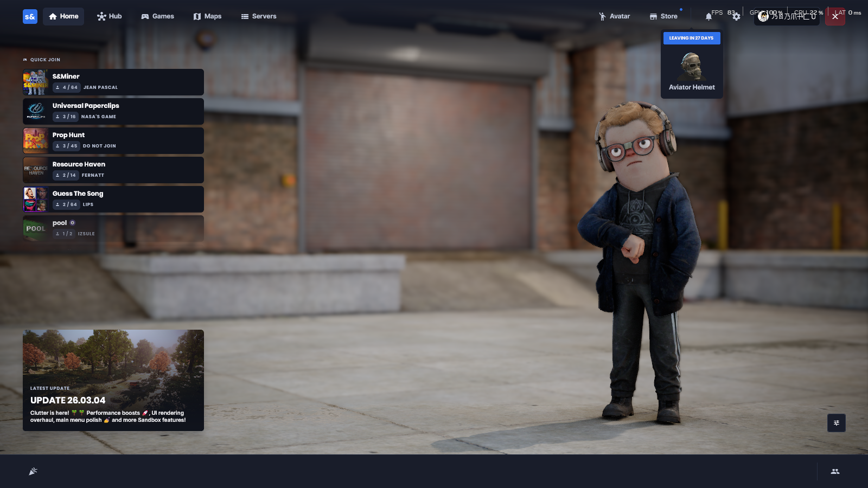Open the Store page
Viewport: 868px width, 488px height.
(663, 16)
